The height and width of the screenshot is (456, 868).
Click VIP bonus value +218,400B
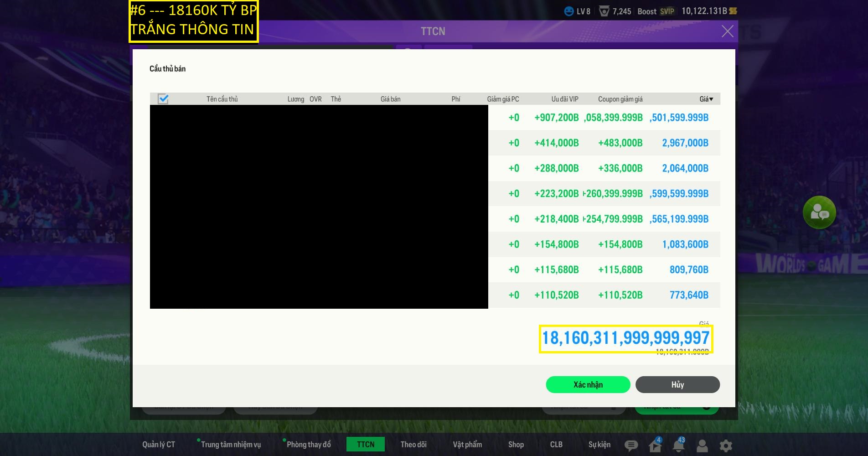pos(557,219)
